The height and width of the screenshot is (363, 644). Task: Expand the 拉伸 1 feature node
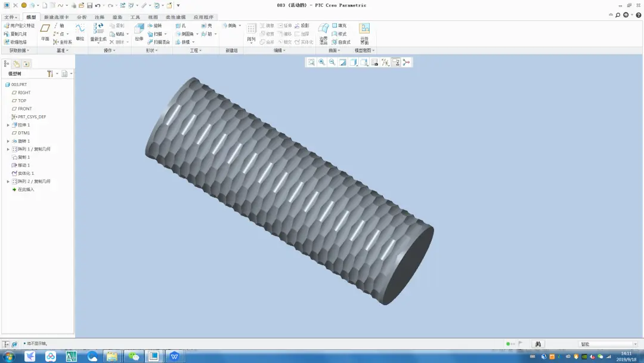pos(8,125)
